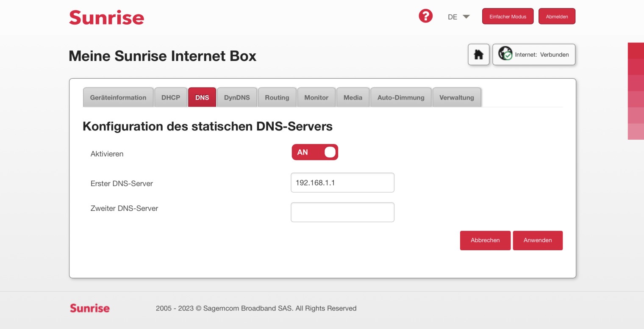The height and width of the screenshot is (329, 644).
Task: Open the help question mark icon
Action: (x=425, y=17)
